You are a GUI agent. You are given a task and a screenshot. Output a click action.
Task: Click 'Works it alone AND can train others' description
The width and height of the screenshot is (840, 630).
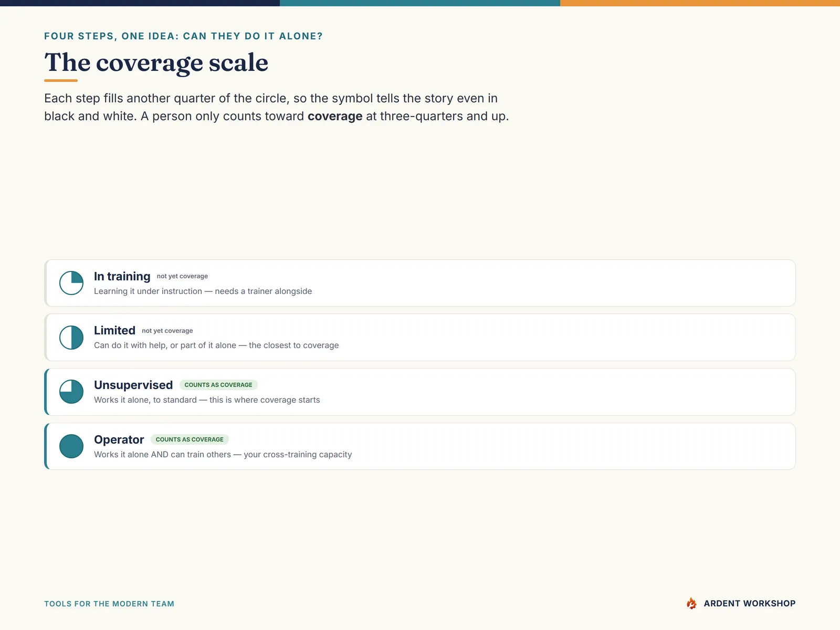pyautogui.click(x=223, y=455)
